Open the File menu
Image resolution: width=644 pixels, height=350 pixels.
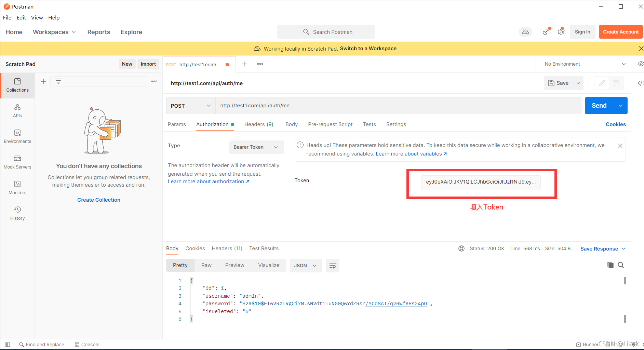coord(7,18)
